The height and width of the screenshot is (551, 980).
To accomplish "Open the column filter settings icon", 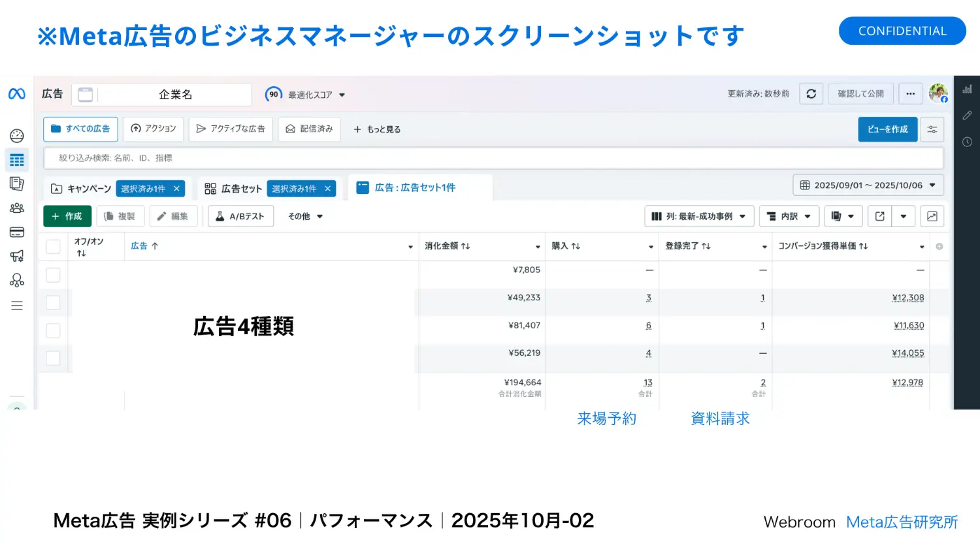I will pos(932,129).
